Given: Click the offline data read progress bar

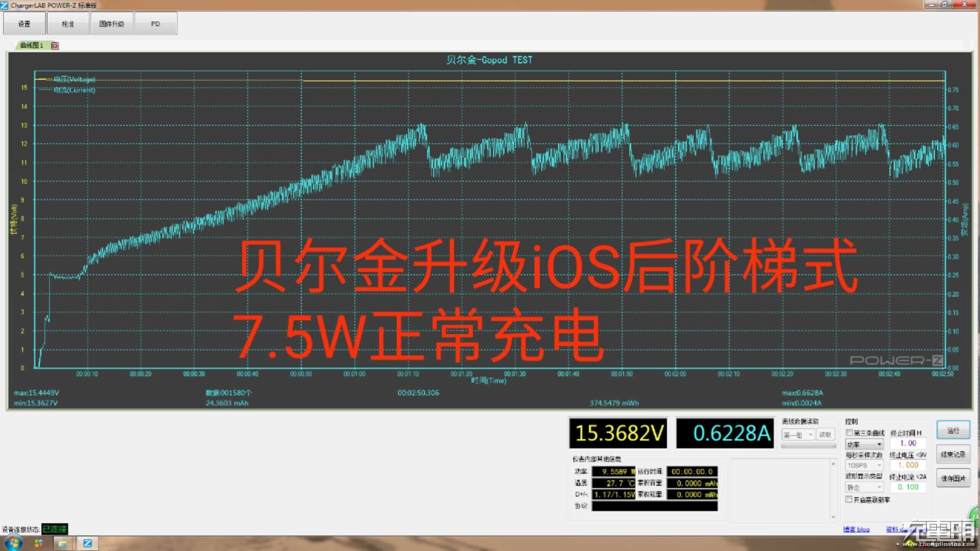Looking at the screenshot, I should point(808,446).
